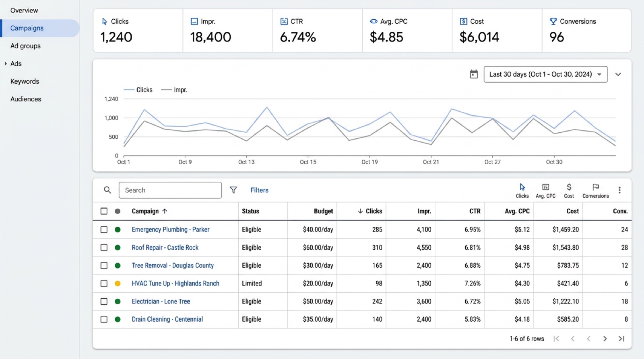
Task: Open Ads in the sidebar
Action: 16,64
